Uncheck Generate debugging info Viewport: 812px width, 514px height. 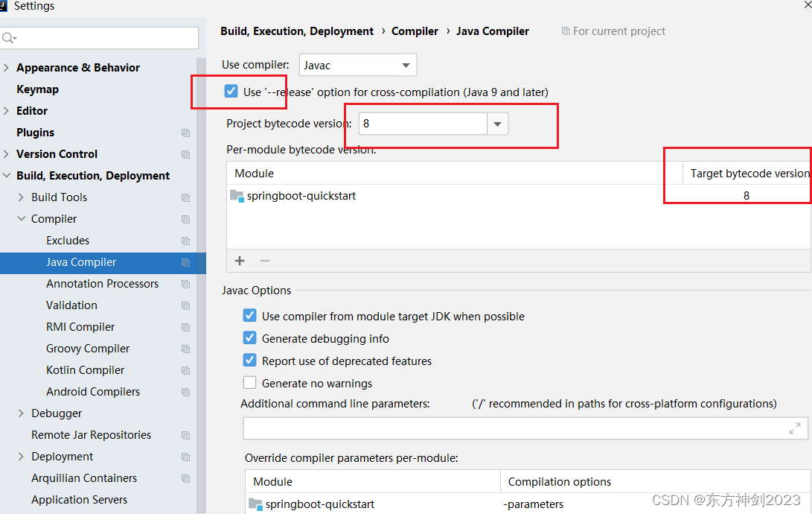point(249,338)
